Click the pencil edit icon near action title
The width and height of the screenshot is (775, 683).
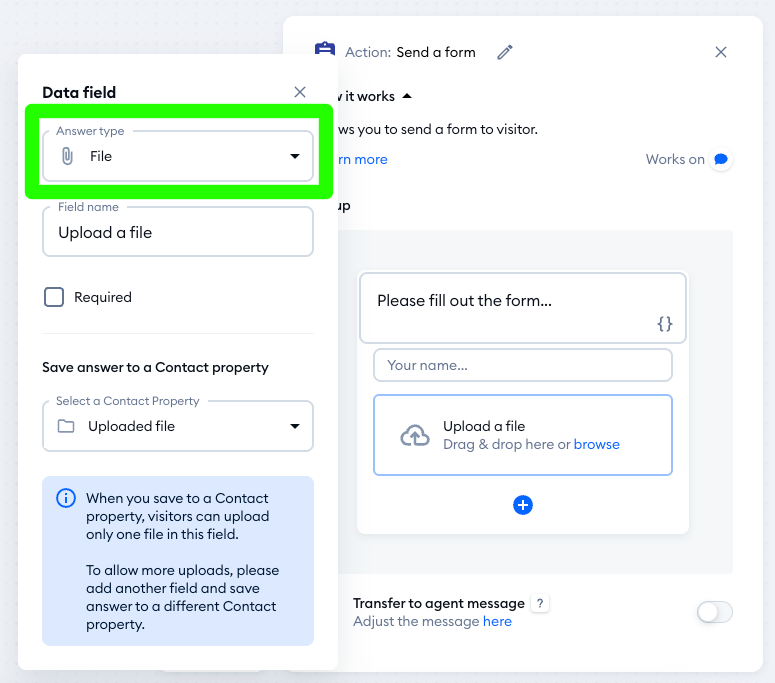[x=505, y=52]
